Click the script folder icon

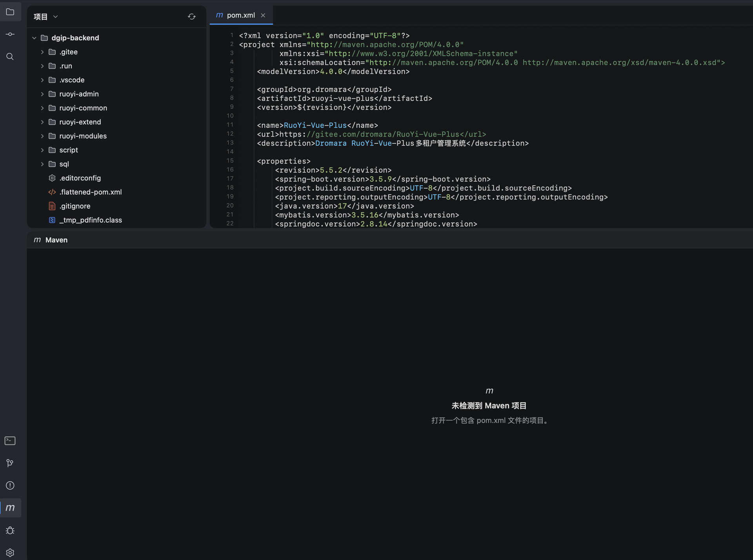tap(52, 150)
